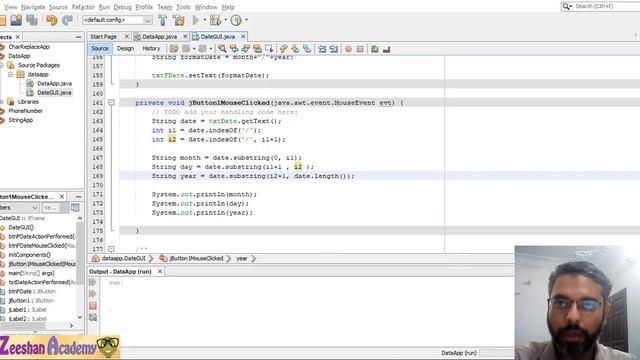This screenshot has width=640, height=360.
Task: Switch to the History view
Action: click(x=151, y=49)
